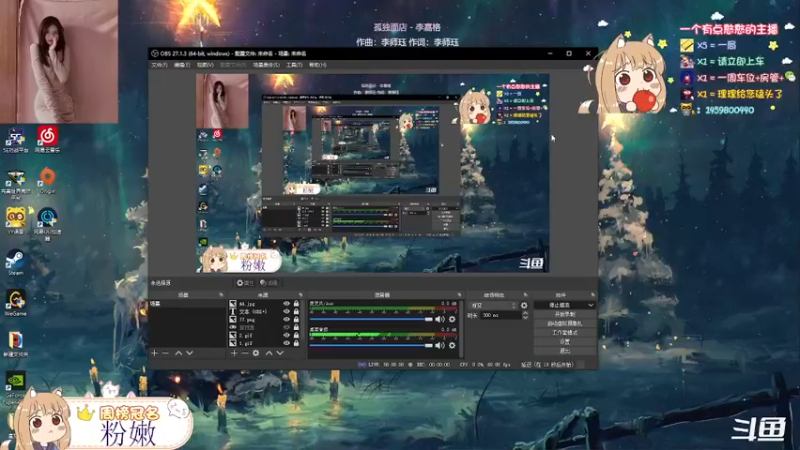The height and width of the screenshot is (450, 800).
Task: Open the YY voice desktop shortcut
Action: (x=15, y=221)
